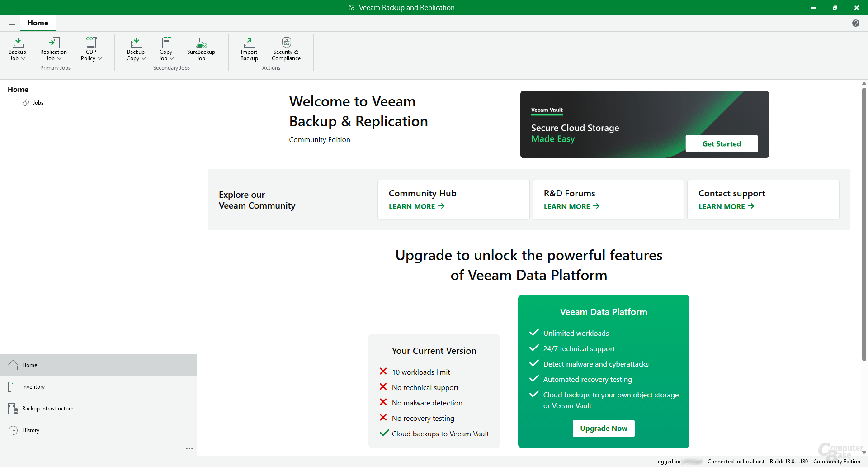This screenshot has width=868, height=467.
Task: Click the SureBackup Job icon
Action: tap(201, 43)
